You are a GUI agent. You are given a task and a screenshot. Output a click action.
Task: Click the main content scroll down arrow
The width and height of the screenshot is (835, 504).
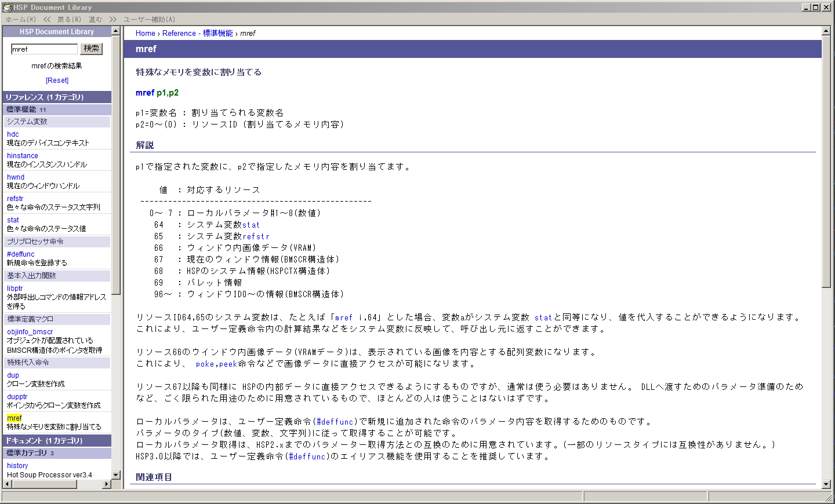click(826, 484)
